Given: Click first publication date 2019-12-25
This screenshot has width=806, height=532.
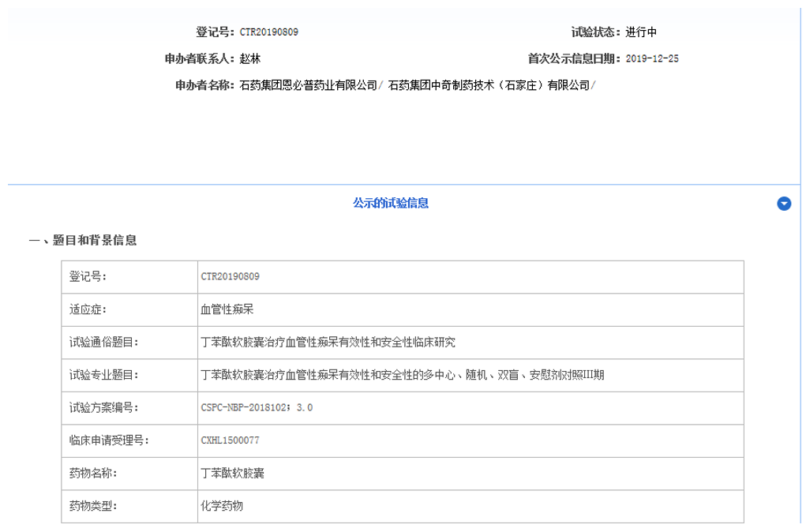Looking at the screenshot, I should click(652, 58).
